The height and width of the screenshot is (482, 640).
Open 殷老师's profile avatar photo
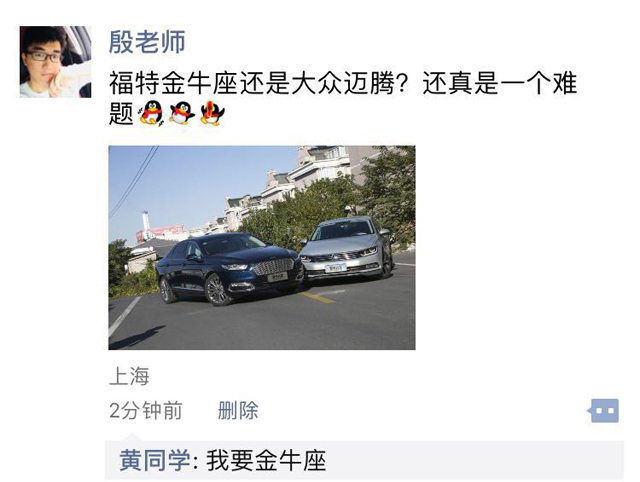point(56,62)
